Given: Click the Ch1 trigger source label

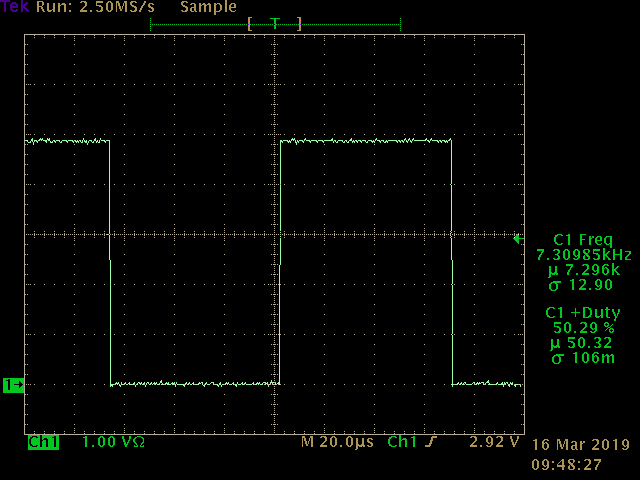Looking at the screenshot, I should tap(402, 442).
